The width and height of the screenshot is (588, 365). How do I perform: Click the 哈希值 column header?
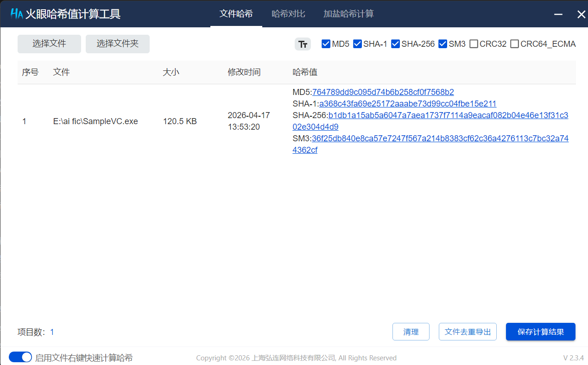[x=305, y=72]
